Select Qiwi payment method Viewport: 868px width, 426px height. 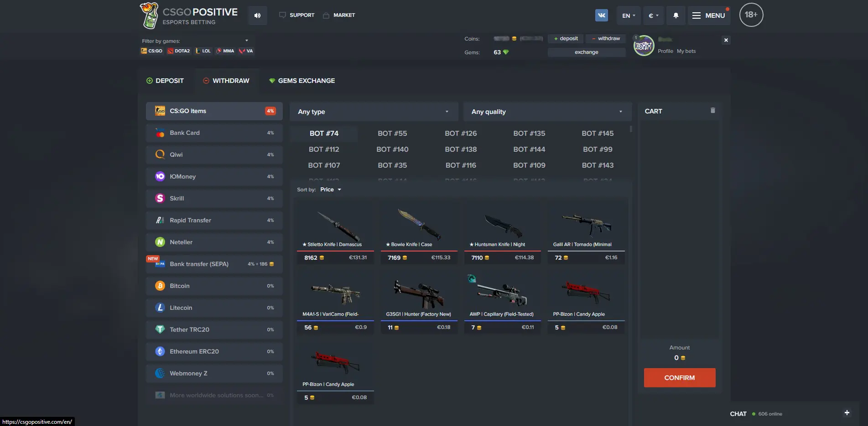coord(214,155)
